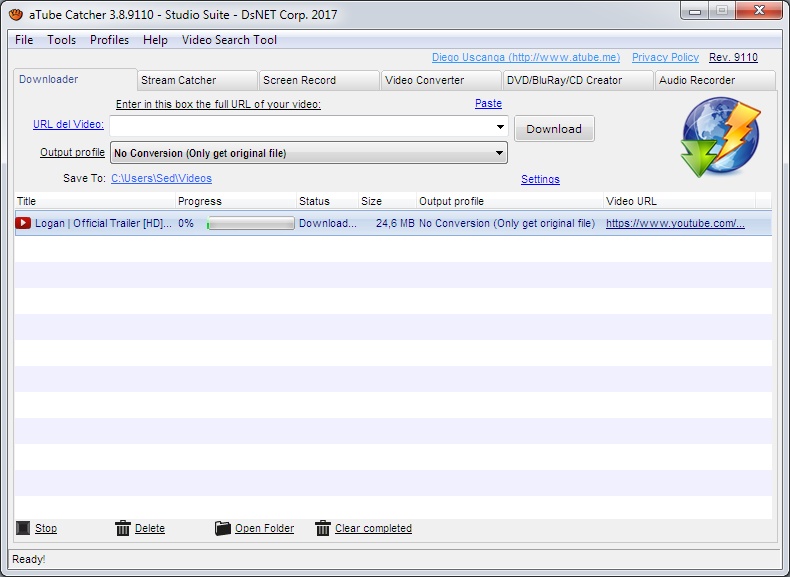Select the Logan | Official Trailer [HD] row title

pos(103,223)
